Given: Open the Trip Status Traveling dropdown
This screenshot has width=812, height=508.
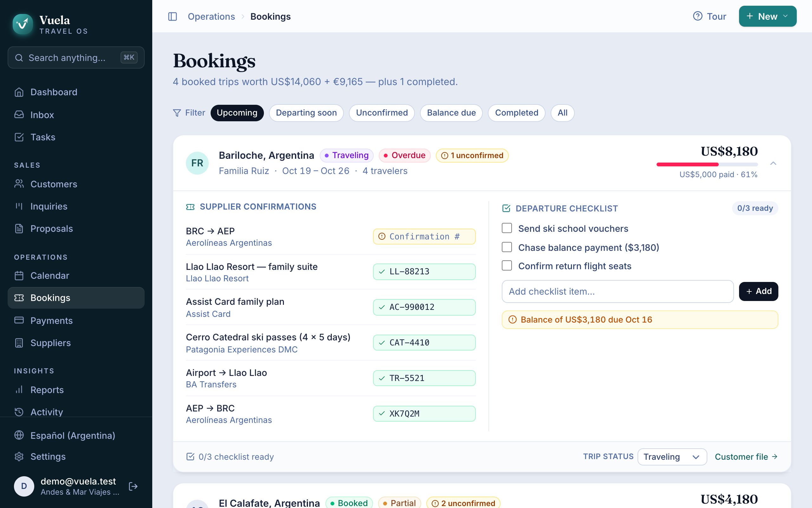Looking at the screenshot, I should [672, 457].
